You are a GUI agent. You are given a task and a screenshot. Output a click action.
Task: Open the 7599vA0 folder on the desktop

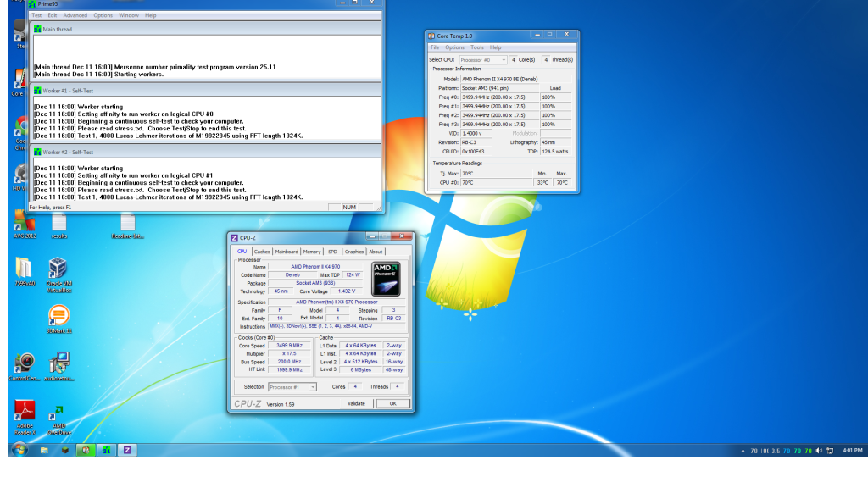point(25,271)
